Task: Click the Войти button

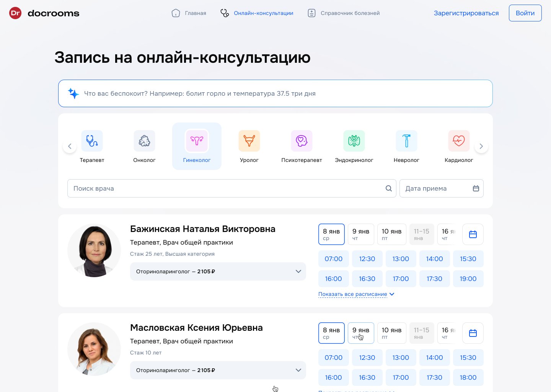Action: pos(525,13)
